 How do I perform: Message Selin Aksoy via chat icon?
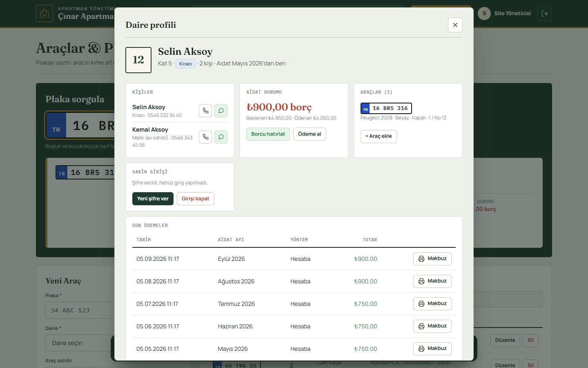tap(221, 111)
